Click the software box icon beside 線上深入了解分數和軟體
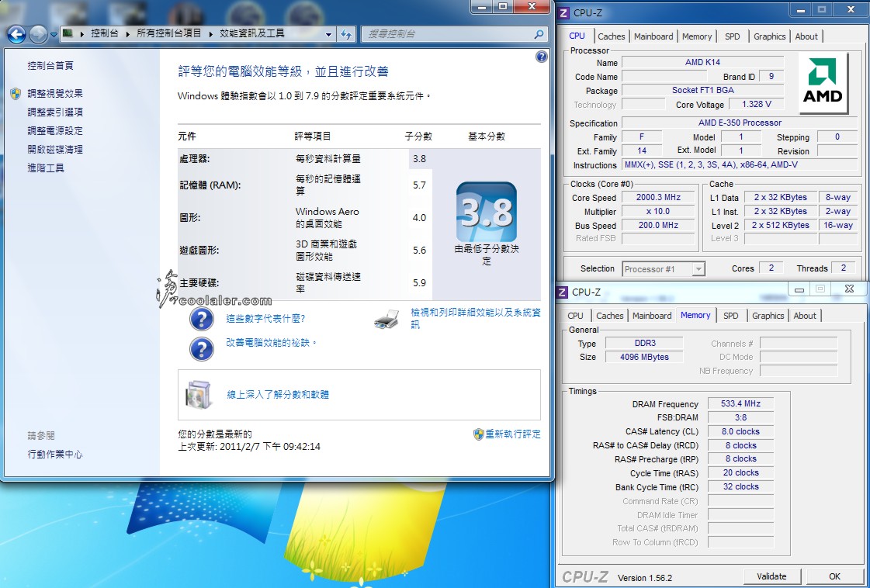870x588 pixels. pyautogui.click(x=199, y=394)
